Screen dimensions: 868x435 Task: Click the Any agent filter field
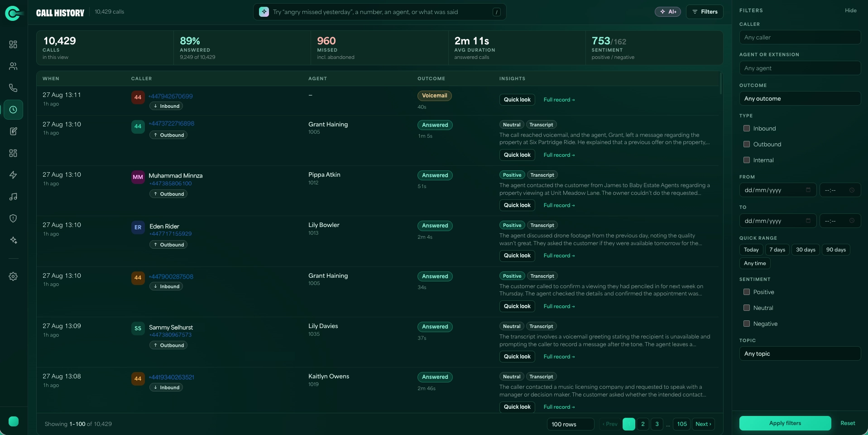point(800,68)
